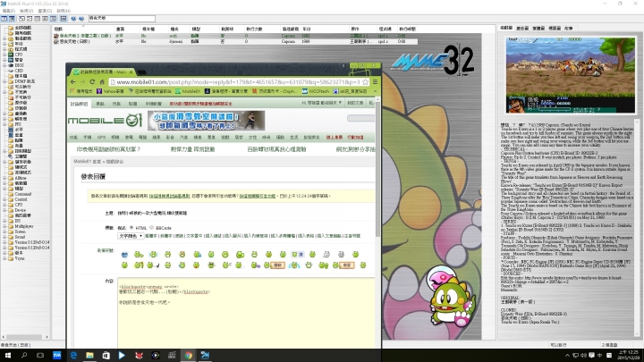644x362 pixels.
Task: Click Chrome forward arrow
Action: pos(83,81)
